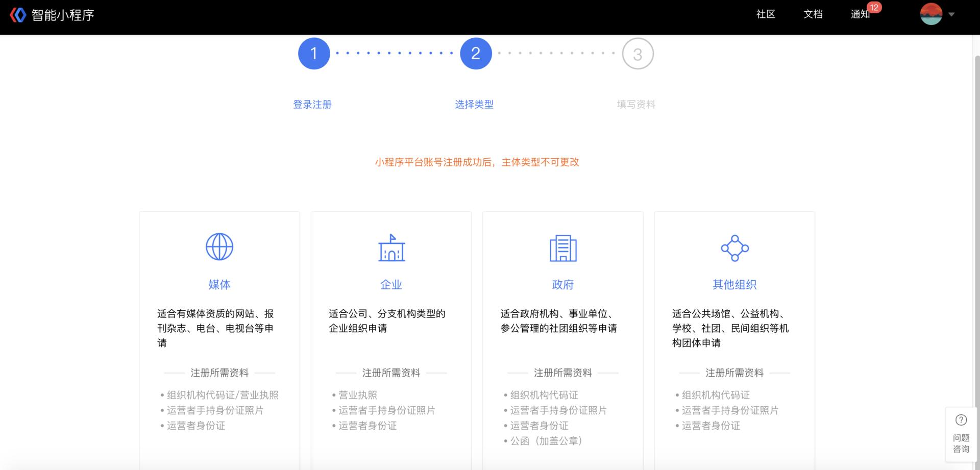Image resolution: width=980 pixels, height=470 pixels.
Task: Select the 企业 building icon
Action: (x=391, y=249)
